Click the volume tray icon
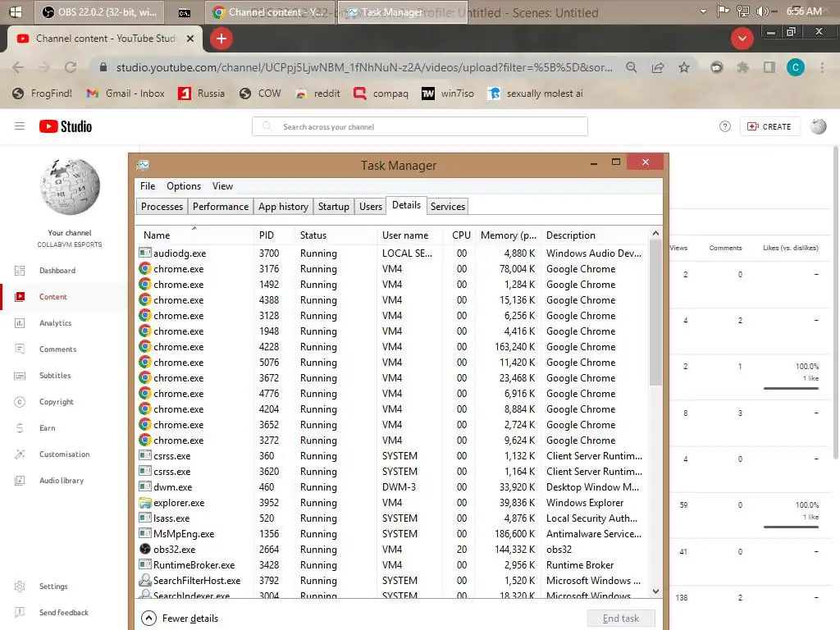Screen dimensions: 840x630 (762, 11)
